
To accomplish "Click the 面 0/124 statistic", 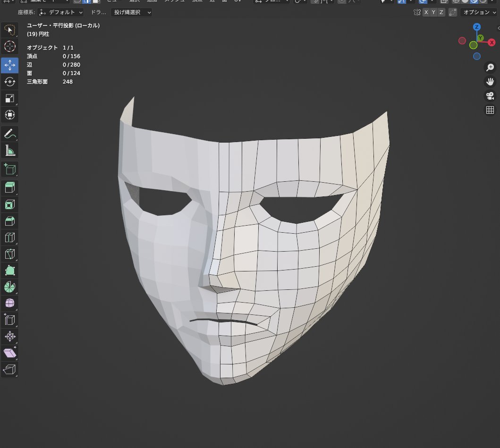I will pyautogui.click(x=53, y=73).
